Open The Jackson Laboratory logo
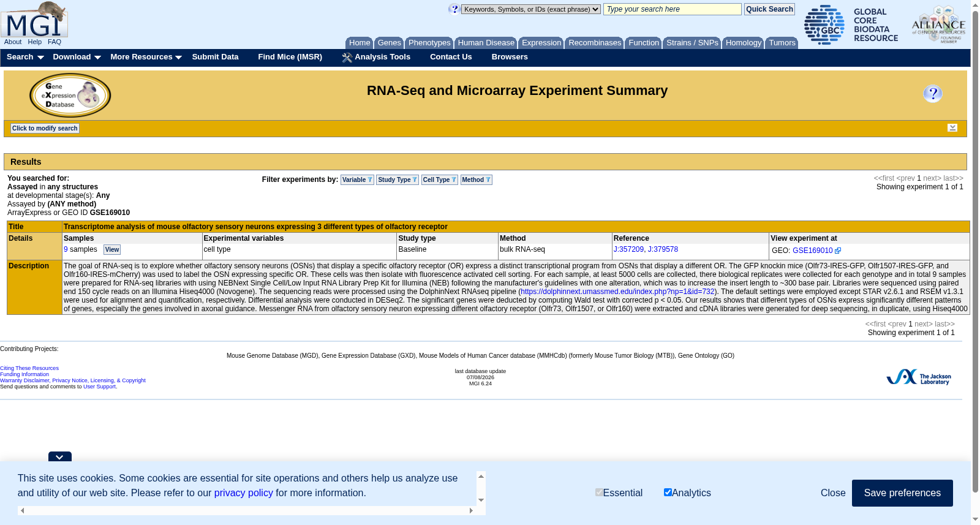This screenshot has height=525, width=980. 919,377
